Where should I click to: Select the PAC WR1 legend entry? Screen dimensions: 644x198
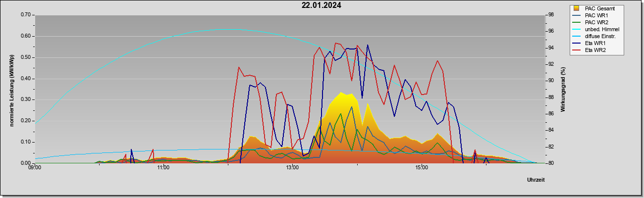pos(590,15)
